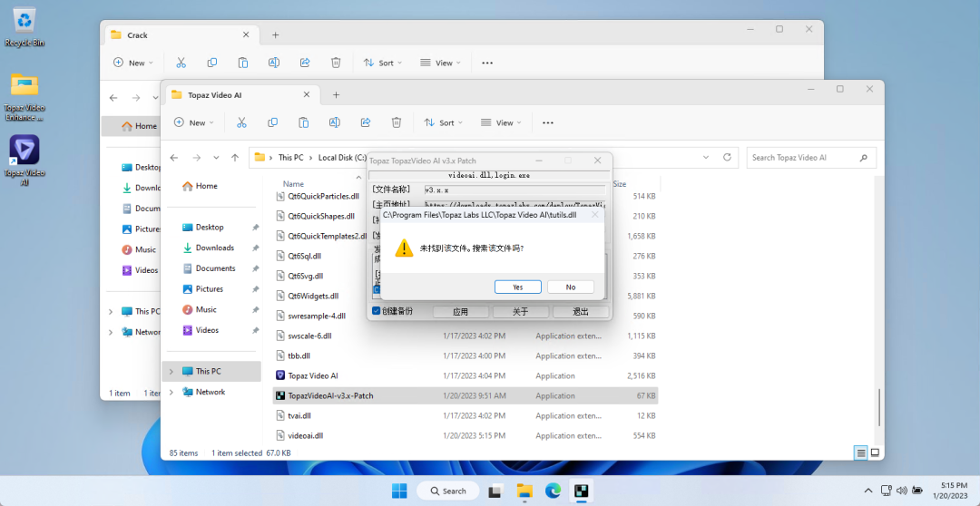Switch to large thumbnails view icon in status bar
The image size is (980, 506).
coord(875,452)
